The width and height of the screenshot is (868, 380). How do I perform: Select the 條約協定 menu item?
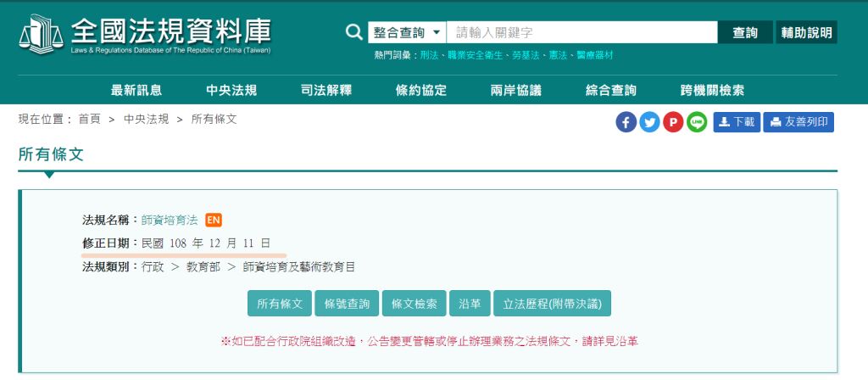coord(421,91)
